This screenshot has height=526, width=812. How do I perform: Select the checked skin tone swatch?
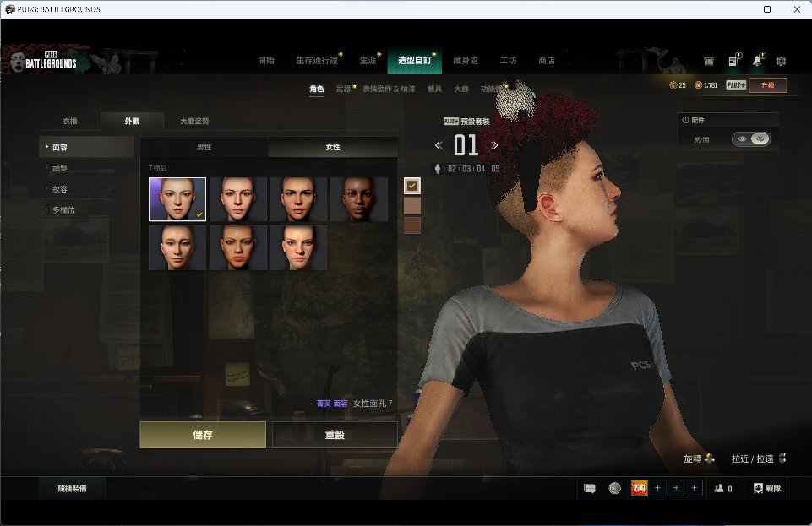[412, 186]
